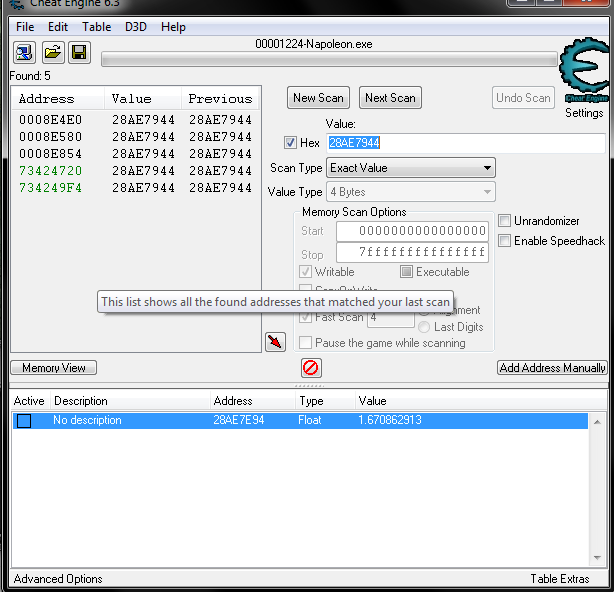Click the scan progress bar

pos(329,60)
